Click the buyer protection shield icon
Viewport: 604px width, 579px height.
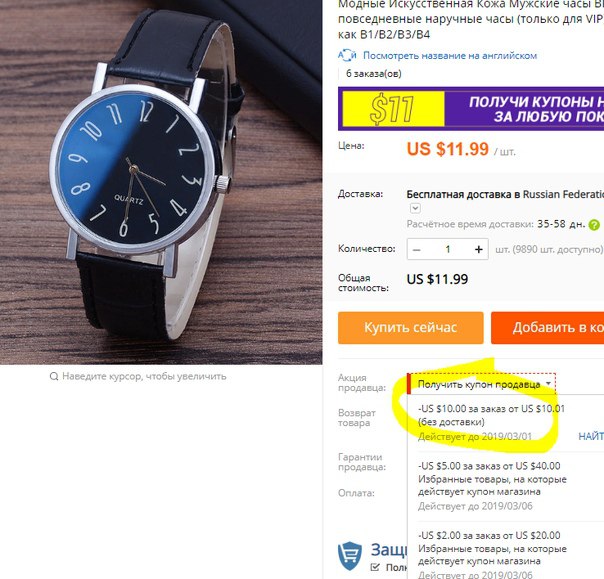[350, 556]
